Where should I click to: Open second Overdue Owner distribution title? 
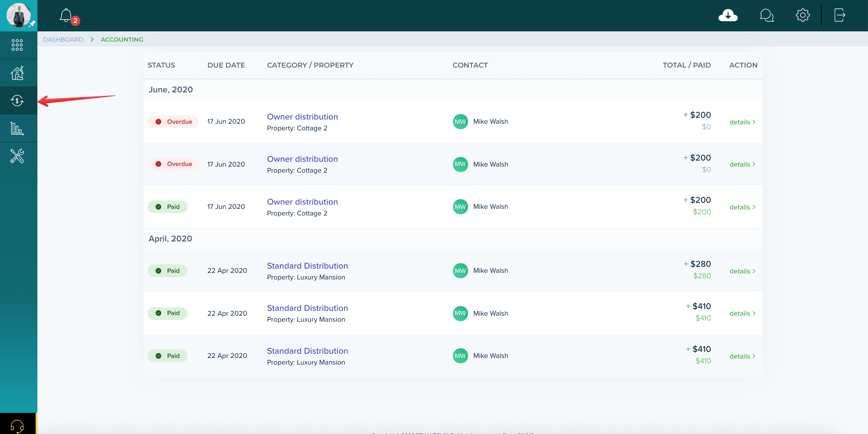point(302,159)
